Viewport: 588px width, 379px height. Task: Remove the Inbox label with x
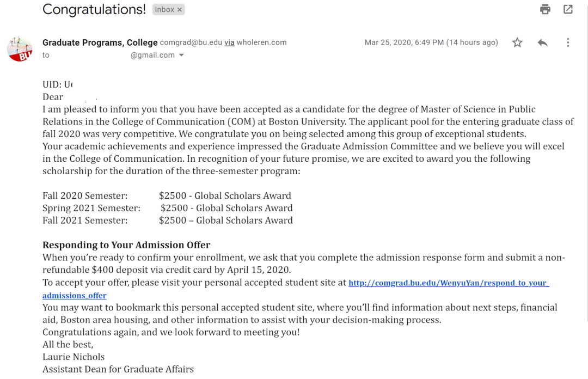[180, 9]
